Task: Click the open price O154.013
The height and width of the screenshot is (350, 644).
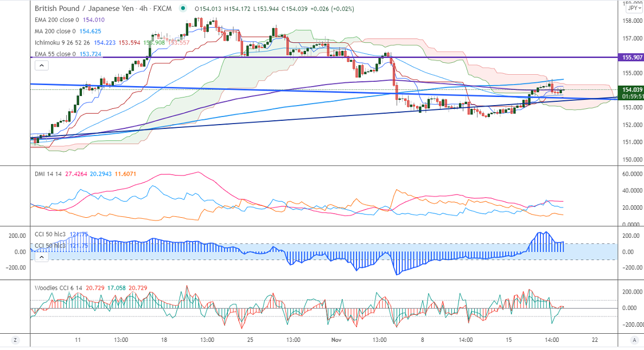Action: pyautogui.click(x=208, y=9)
